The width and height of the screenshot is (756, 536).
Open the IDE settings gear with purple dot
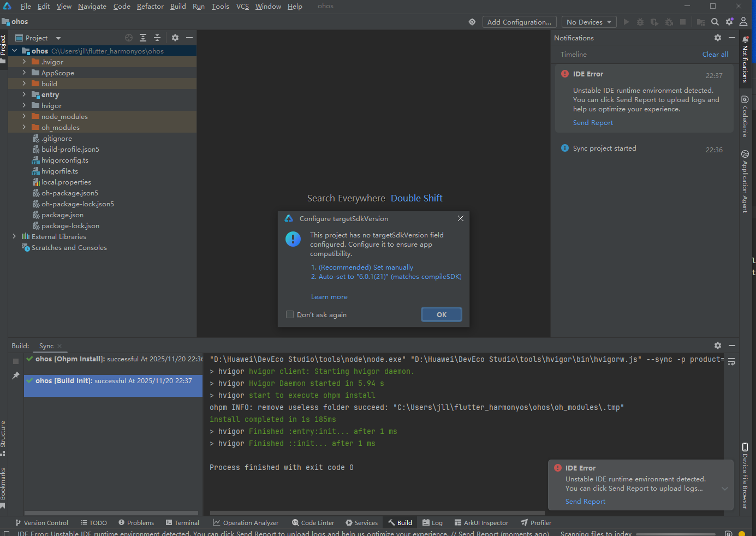[729, 22]
